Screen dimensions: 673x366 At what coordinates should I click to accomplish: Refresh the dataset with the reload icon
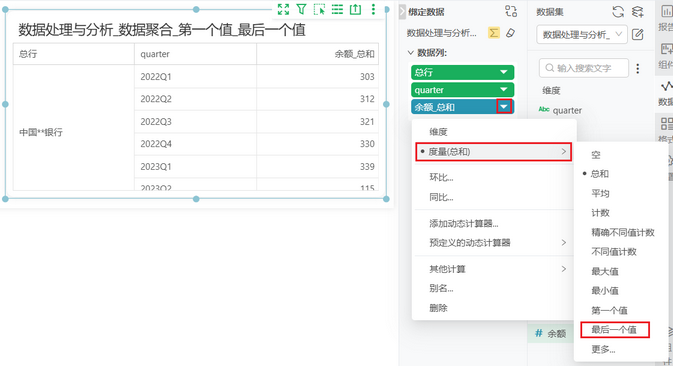[x=618, y=12]
